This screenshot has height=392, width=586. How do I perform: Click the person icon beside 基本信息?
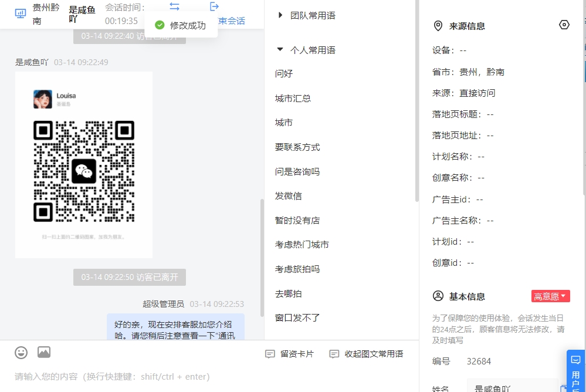438,296
